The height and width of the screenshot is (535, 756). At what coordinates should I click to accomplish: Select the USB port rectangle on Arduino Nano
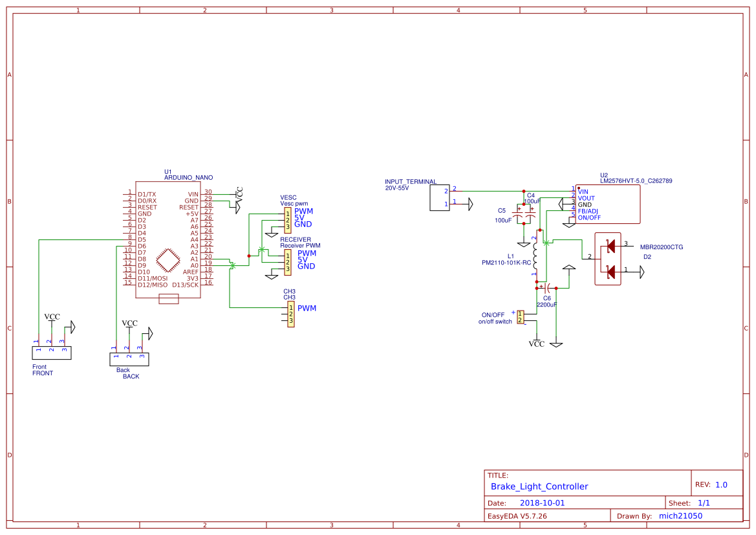pos(169,299)
